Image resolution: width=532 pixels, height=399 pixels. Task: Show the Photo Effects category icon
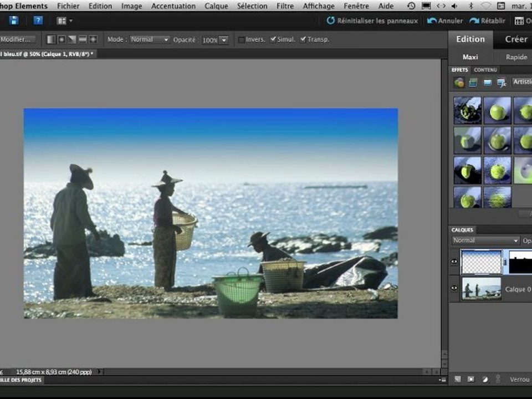tap(488, 83)
